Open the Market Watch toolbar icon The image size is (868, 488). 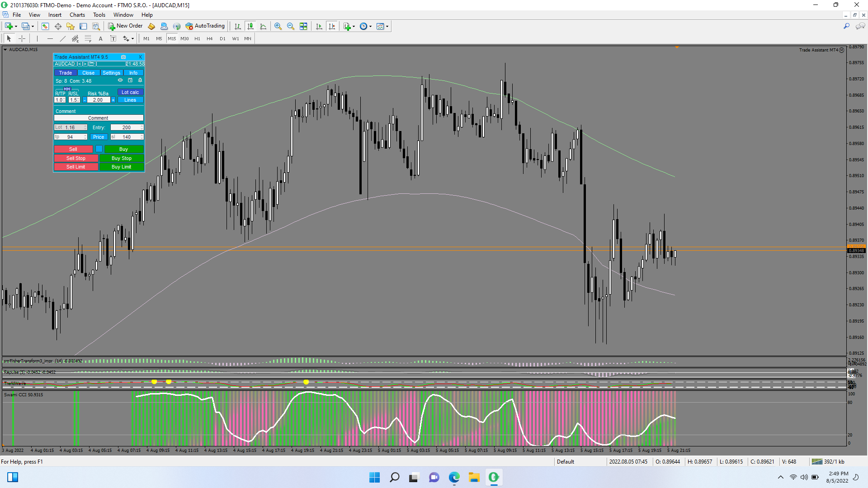point(45,26)
